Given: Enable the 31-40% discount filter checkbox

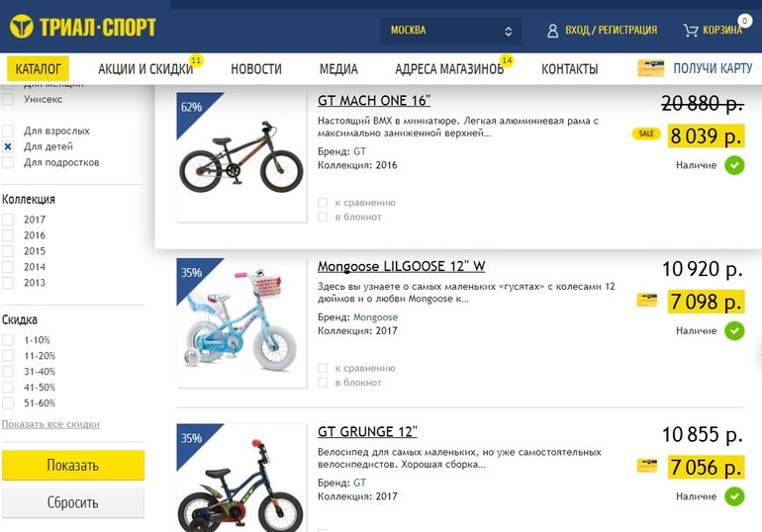Looking at the screenshot, I should coord(8,372).
